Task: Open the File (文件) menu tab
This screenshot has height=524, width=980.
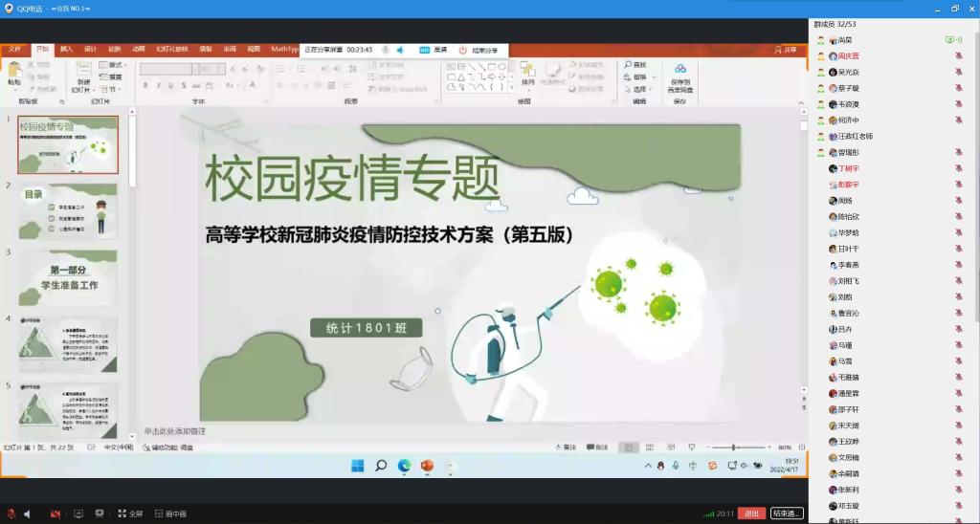Action: tap(14, 49)
